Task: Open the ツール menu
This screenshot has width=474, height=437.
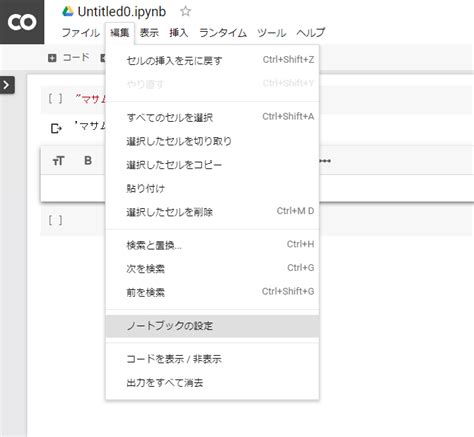Action: pyautogui.click(x=272, y=33)
